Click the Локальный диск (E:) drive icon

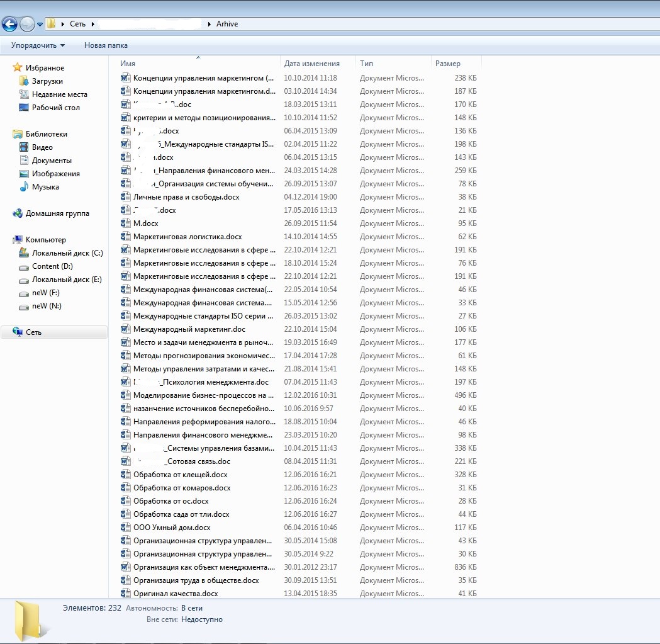23,281
